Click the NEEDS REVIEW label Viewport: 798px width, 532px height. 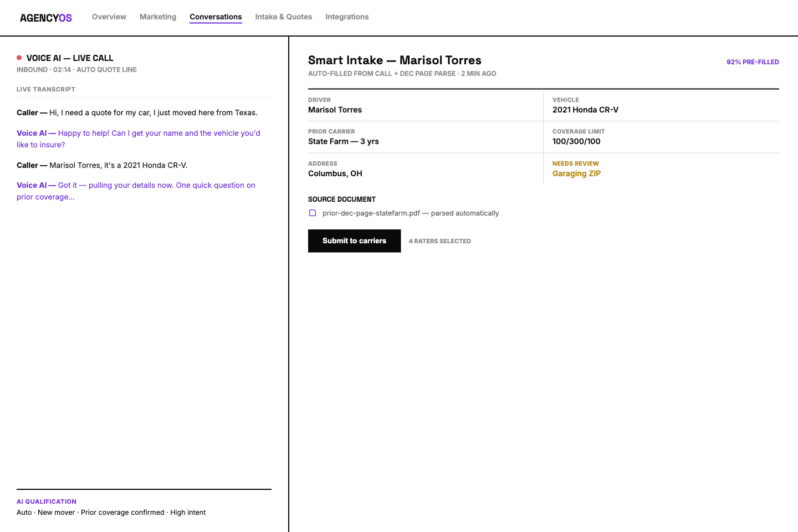tap(575, 163)
